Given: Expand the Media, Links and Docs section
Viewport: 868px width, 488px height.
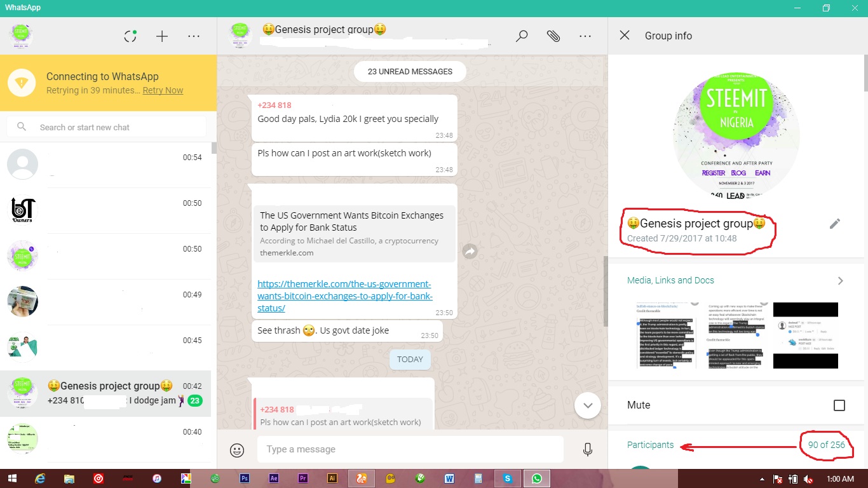Looking at the screenshot, I should (840, 280).
